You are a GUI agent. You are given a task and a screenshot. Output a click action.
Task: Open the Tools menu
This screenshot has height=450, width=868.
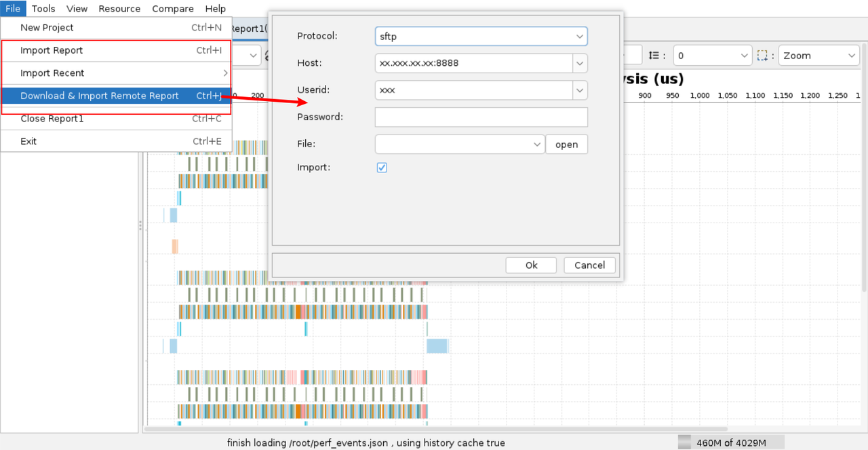pyautogui.click(x=43, y=9)
